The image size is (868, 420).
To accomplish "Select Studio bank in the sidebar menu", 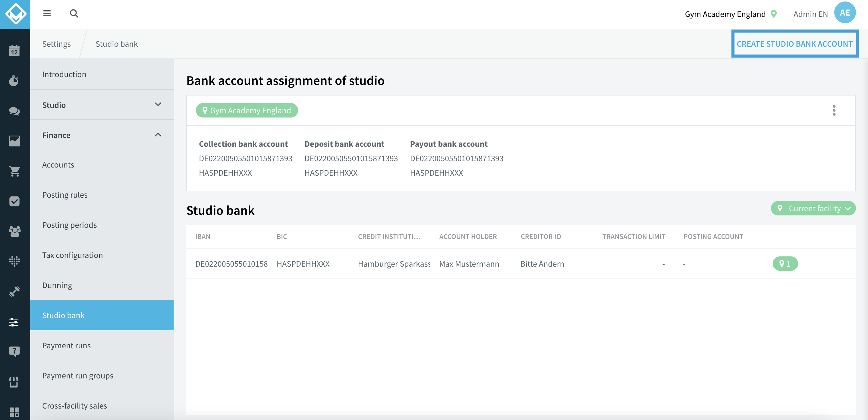I will tap(63, 315).
